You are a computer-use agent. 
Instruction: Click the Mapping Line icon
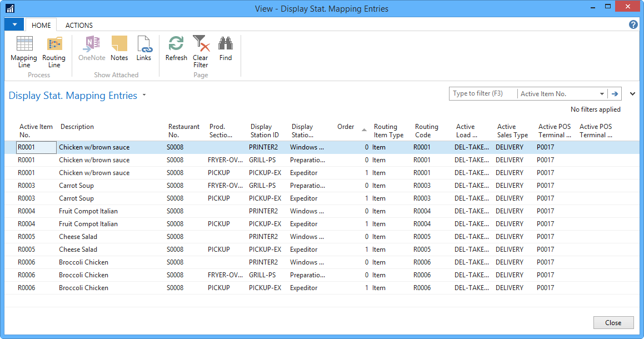coord(24,44)
